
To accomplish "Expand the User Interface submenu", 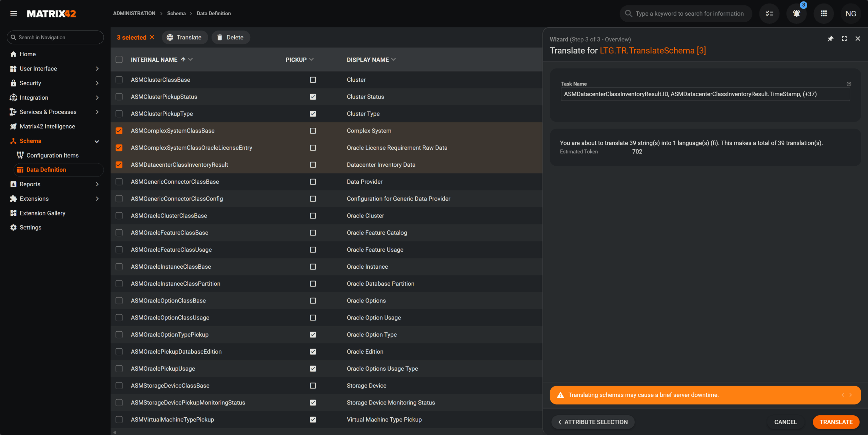I will point(97,69).
